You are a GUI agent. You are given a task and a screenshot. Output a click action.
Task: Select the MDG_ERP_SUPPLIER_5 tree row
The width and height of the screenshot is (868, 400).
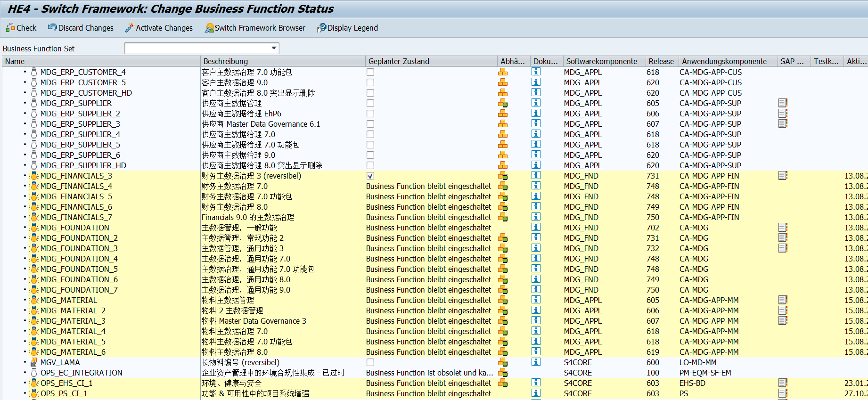80,145
